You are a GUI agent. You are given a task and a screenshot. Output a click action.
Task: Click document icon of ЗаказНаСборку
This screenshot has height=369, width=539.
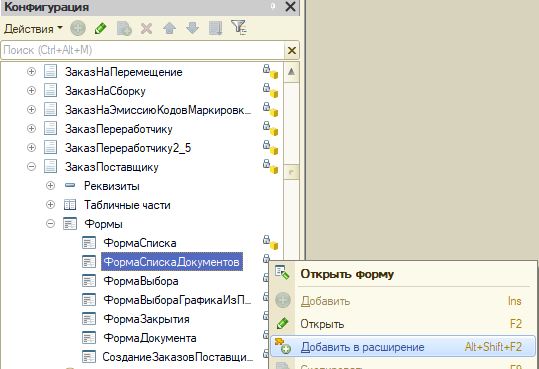pos(51,91)
